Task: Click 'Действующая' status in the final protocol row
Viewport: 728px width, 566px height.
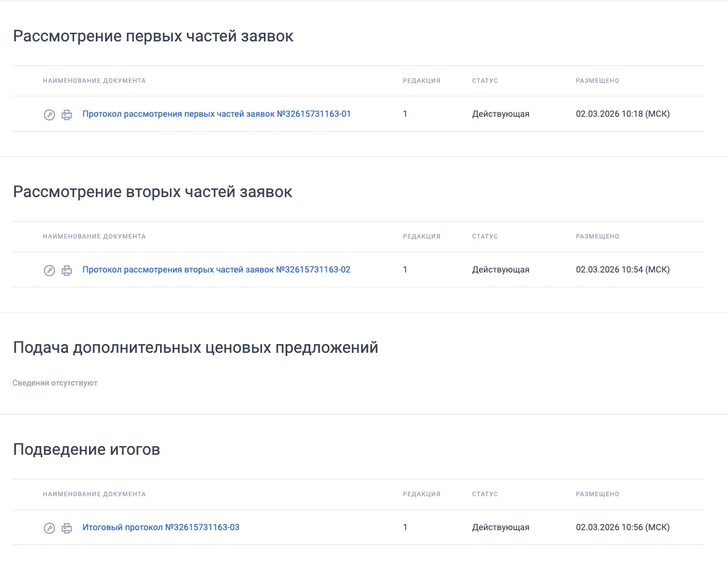Action: pos(501,527)
